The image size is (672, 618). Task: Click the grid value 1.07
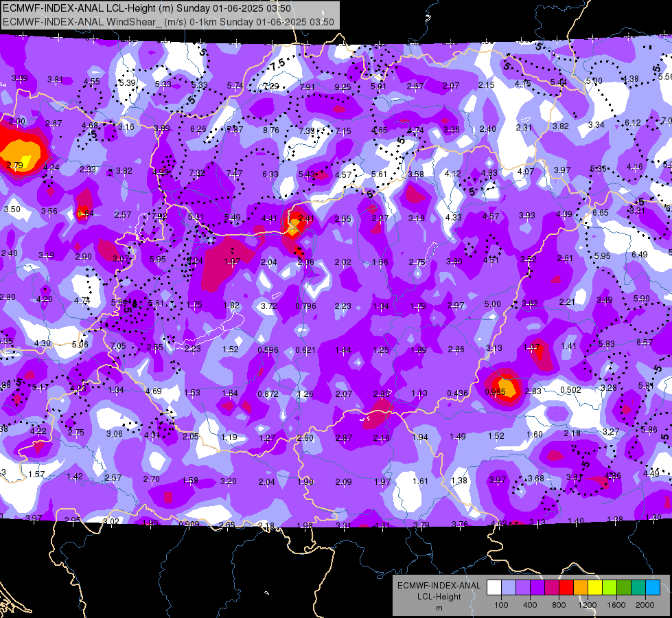click(x=531, y=347)
